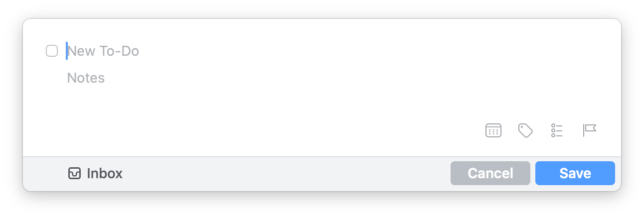The height and width of the screenshot is (218, 644).
Task: Add tags using the tag icon
Action: click(525, 130)
